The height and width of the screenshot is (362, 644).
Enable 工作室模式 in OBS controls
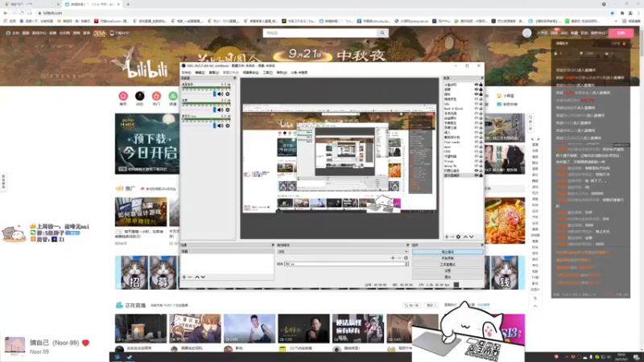point(448,265)
